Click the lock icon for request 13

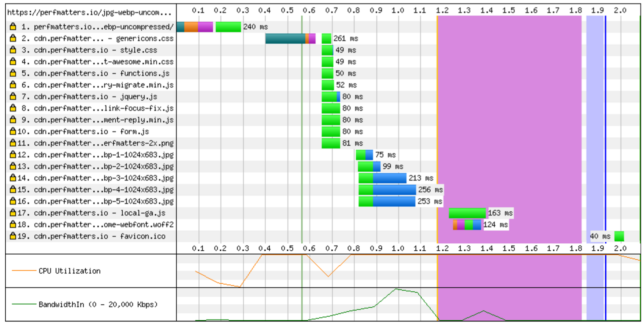coord(13,166)
